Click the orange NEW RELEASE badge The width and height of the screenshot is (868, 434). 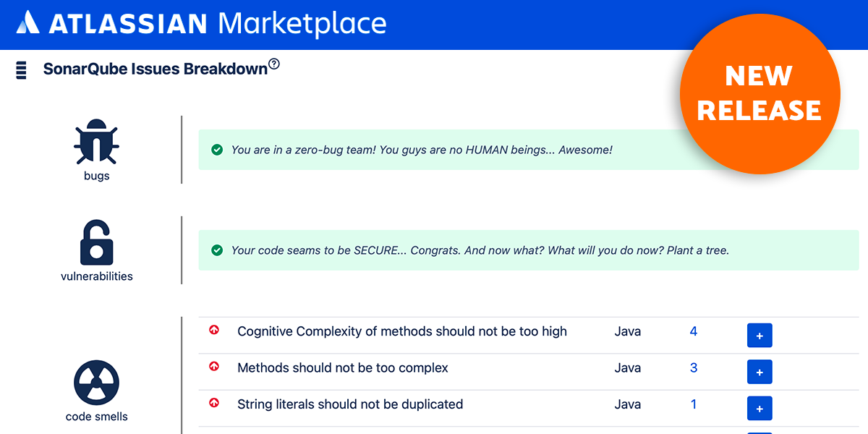pyautogui.click(x=759, y=94)
